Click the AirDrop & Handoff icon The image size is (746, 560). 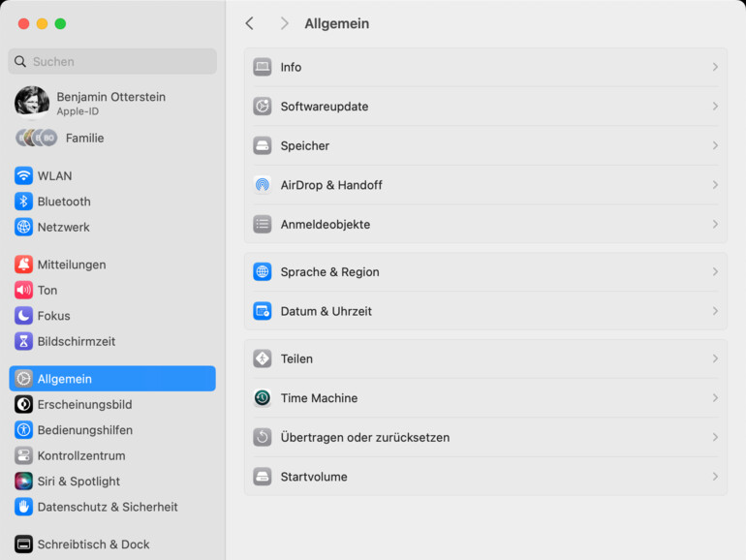point(263,185)
